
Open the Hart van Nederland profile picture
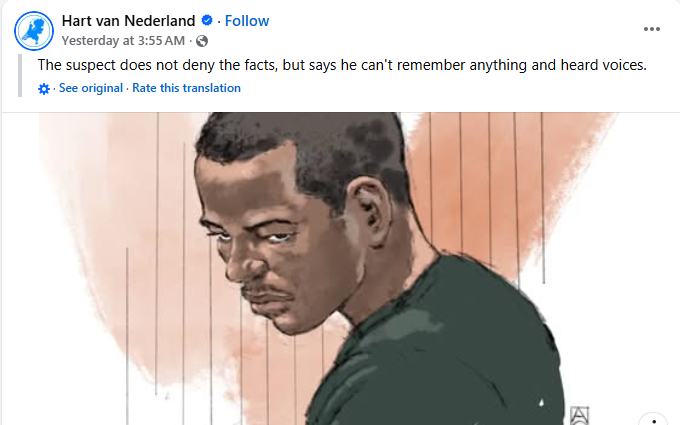pos(33,30)
